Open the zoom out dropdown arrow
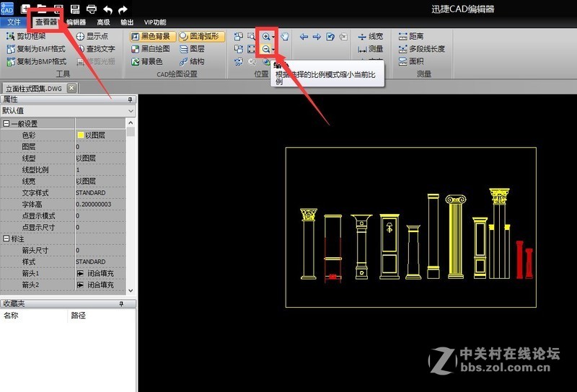 [273, 49]
